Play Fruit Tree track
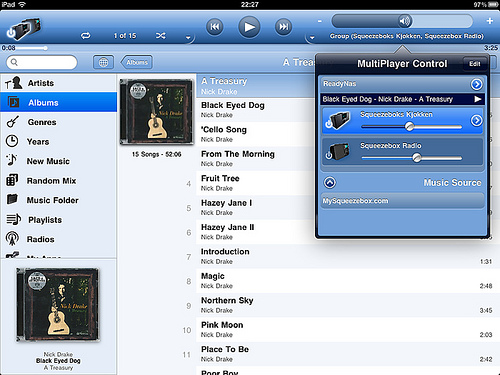500x375 pixels. point(255,183)
